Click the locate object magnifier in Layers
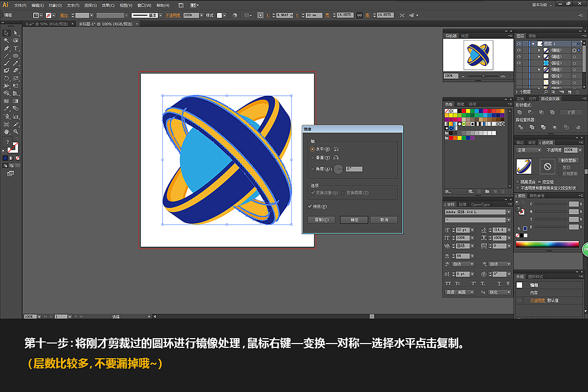The image size is (588, 392). [x=546, y=91]
